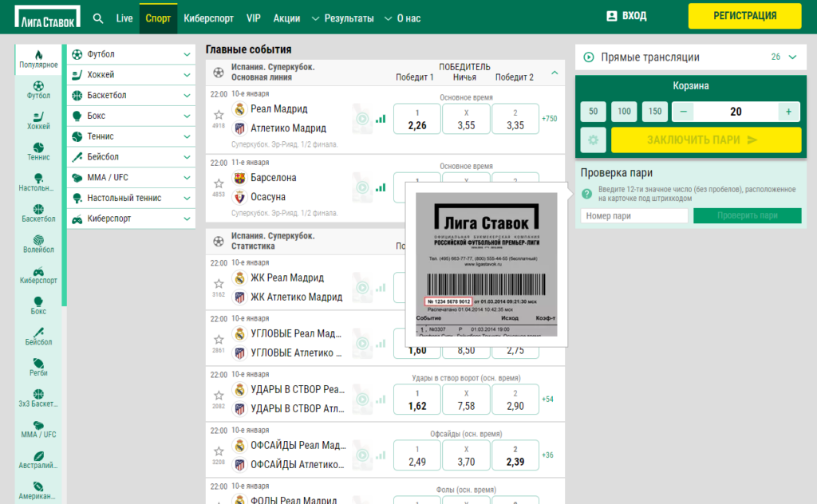The height and width of the screenshot is (504, 817).
Task: Click the ВХОД login button
Action: (627, 16)
